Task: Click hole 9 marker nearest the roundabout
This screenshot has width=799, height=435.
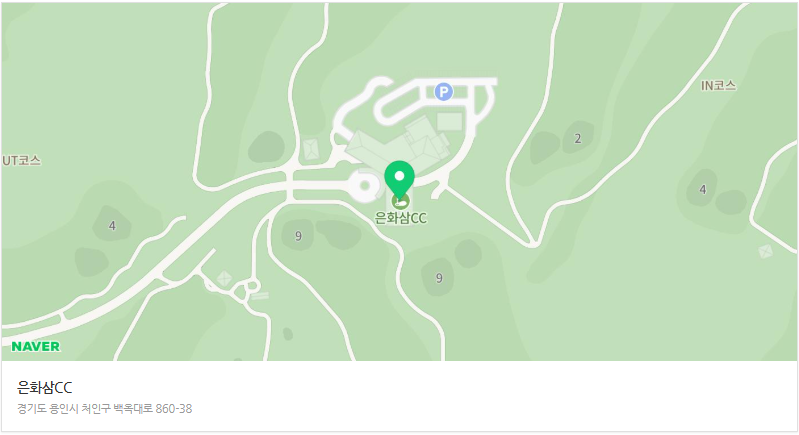Action: click(x=298, y=236)
